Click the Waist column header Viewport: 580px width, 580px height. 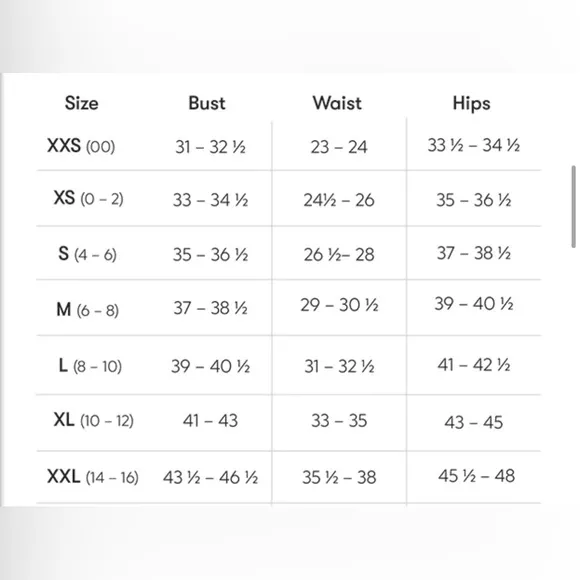click(x=337, y=103)
